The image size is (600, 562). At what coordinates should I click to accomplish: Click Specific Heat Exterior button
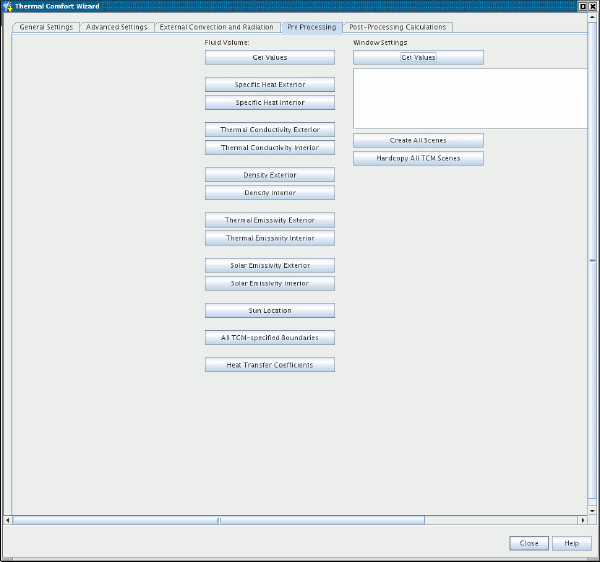coord(270,85)
